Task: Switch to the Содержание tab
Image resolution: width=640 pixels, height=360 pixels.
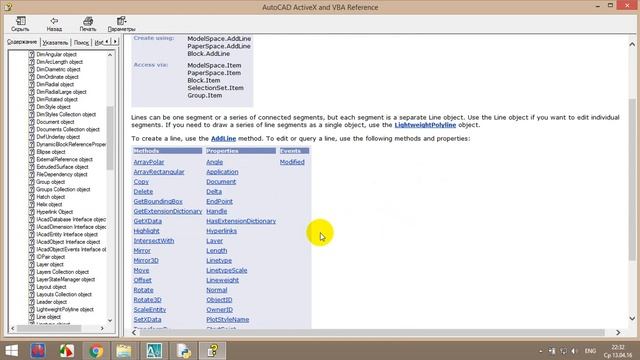Action: [22, 42]
